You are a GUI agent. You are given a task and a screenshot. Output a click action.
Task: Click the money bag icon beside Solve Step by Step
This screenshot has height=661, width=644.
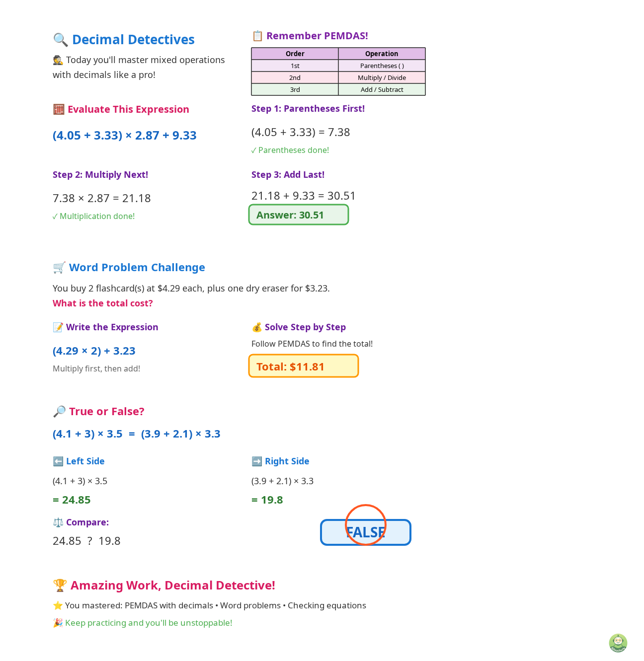pos(256,327)
